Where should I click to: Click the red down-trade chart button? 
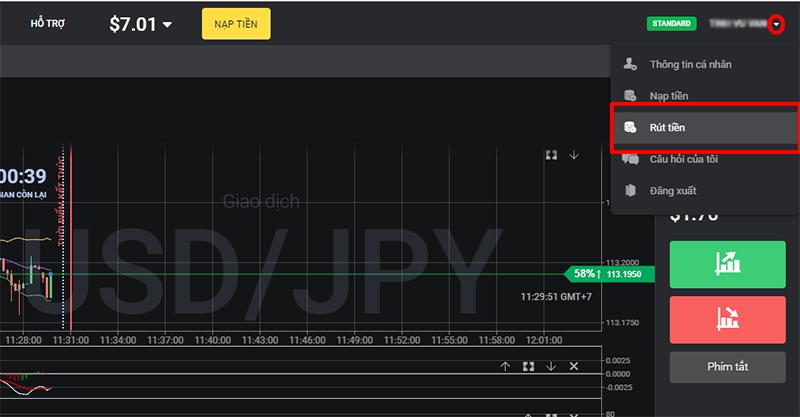click(726, 319)
